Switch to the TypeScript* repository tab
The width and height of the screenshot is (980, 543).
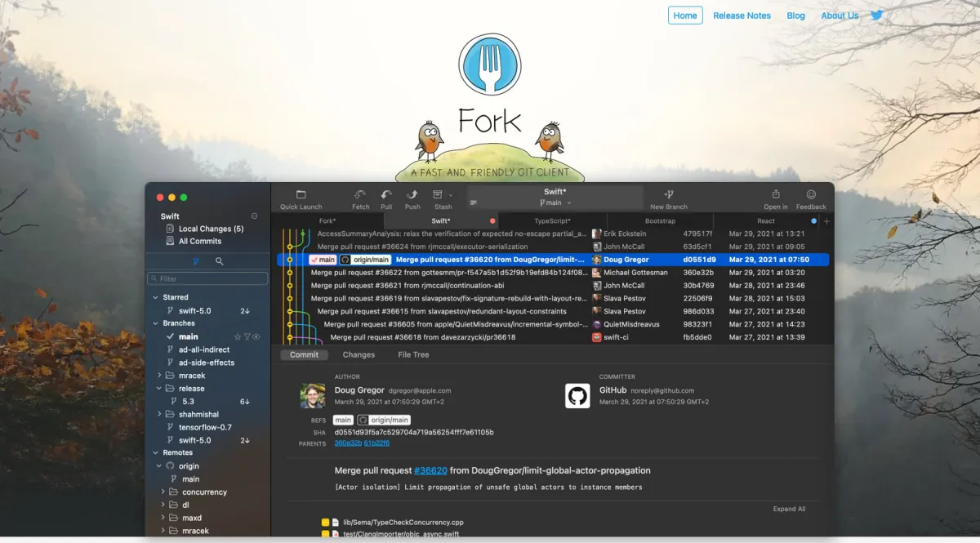pos(552,221)
